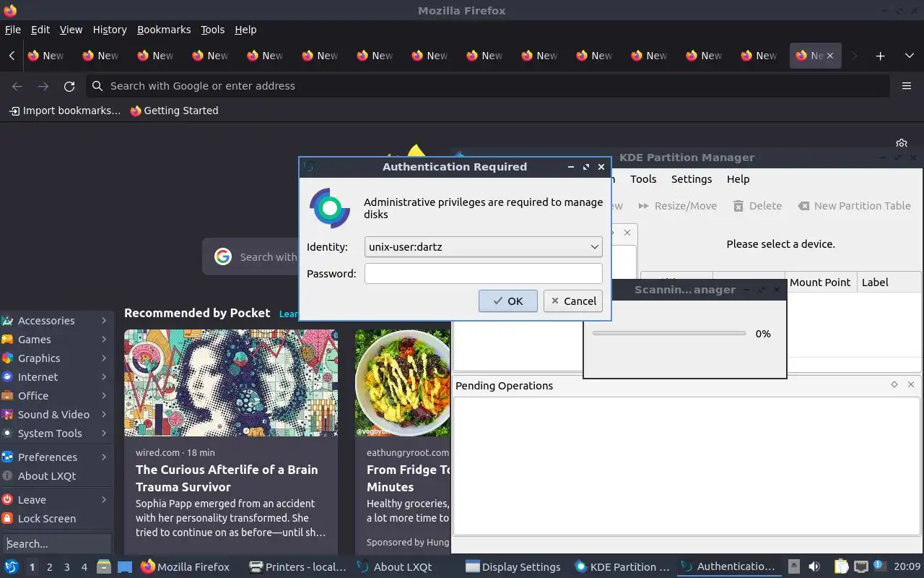Click the show desktop panel icon

[124, 567]
